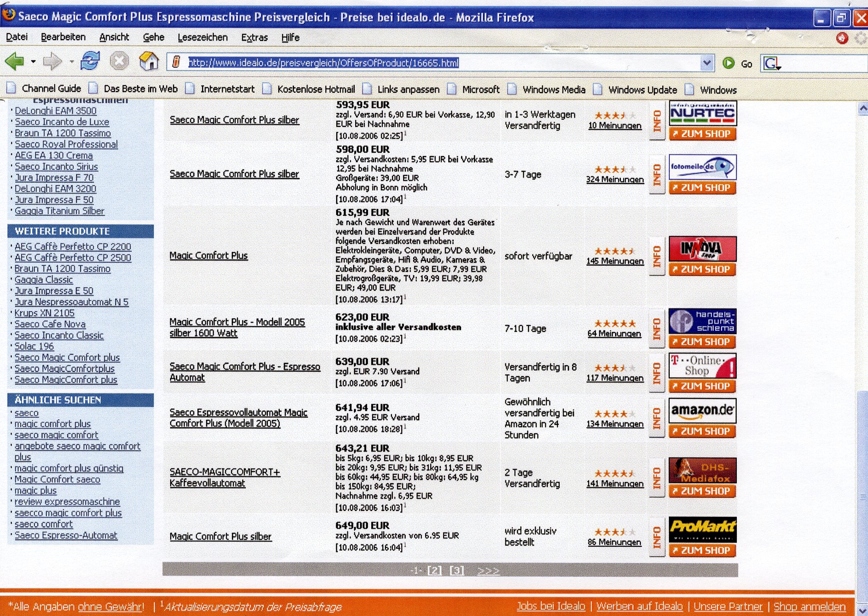Click the Forward arrow navigation button
The width and height of the screenshot is (868, 616).
(x=53, y=62)
